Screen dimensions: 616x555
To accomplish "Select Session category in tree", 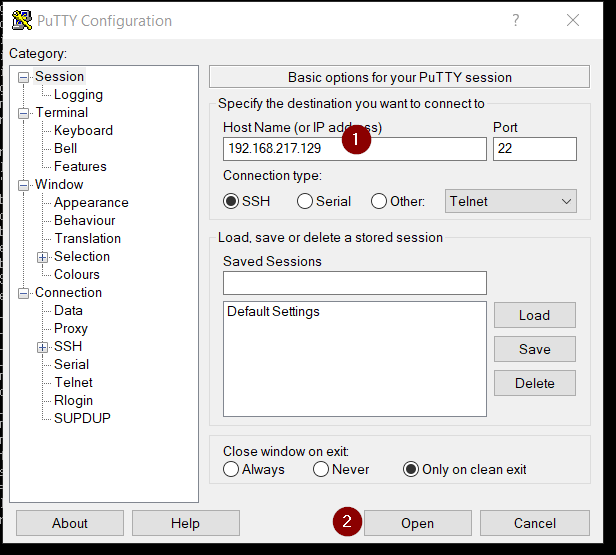I will (x=59, y=77).
